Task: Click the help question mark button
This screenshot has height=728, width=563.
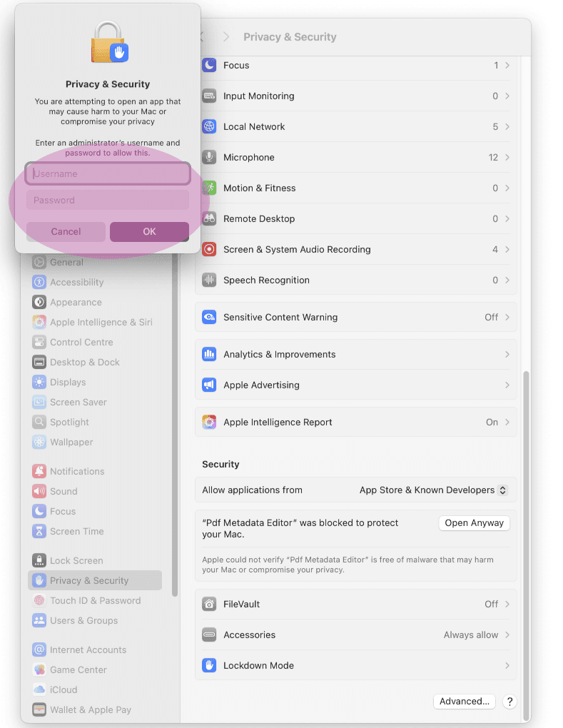Action: (509, 702)
